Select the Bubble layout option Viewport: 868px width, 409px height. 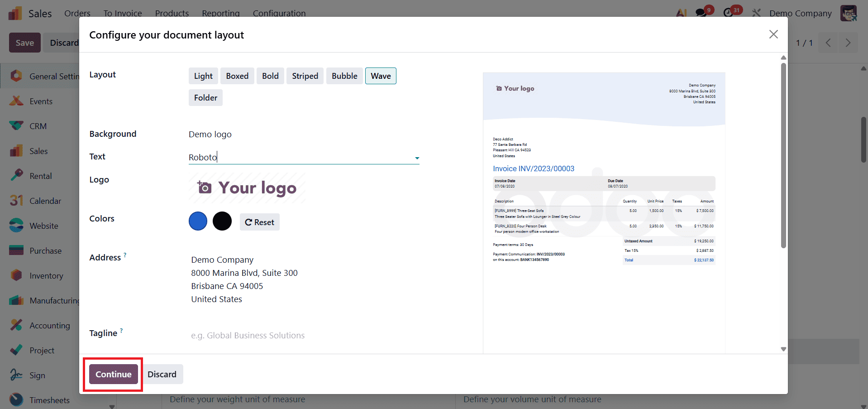(x=344, y=76)
